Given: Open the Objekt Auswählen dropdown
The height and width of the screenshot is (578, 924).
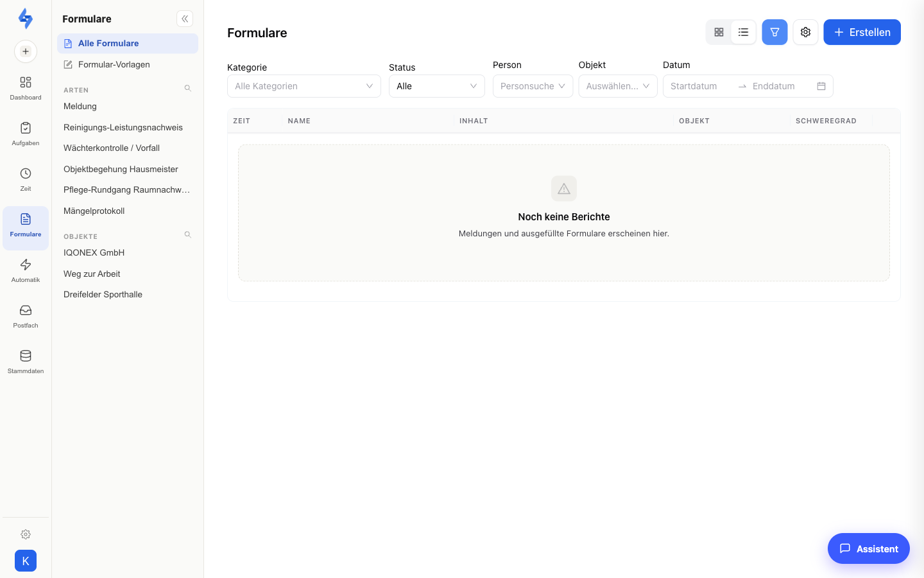Looking at the screenshot, I should click(x=618, y=86).
